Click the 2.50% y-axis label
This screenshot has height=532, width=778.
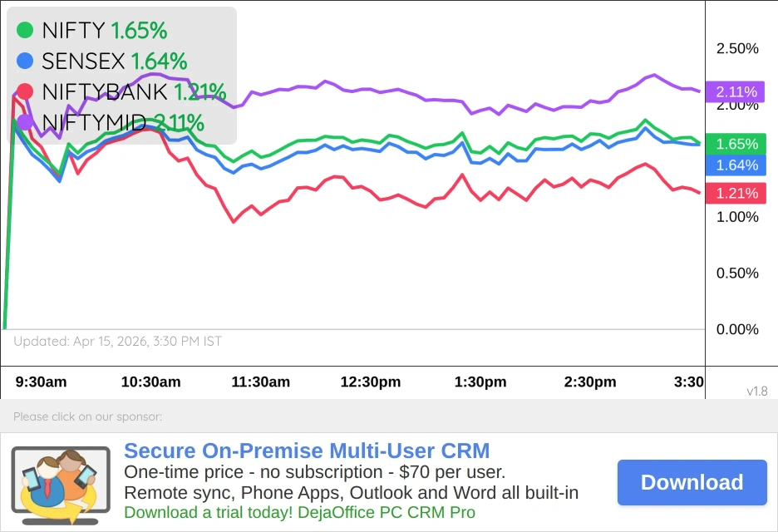click(737, 49)
